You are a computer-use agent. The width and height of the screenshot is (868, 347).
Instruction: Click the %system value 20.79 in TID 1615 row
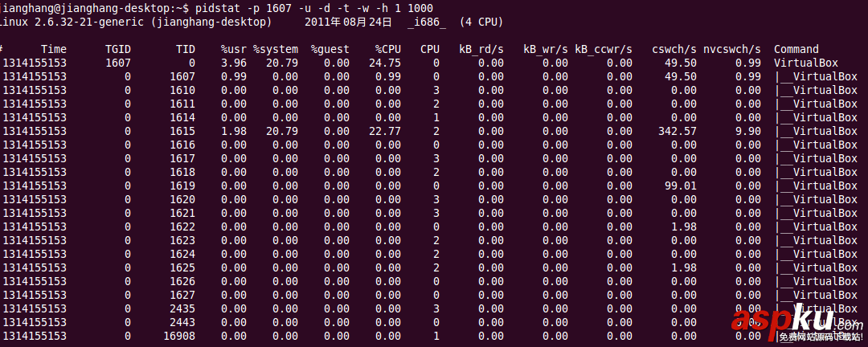point(282,131)
